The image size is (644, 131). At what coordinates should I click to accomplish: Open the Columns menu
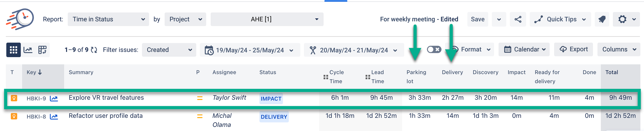pyautogui.click(x=619, y=49)
